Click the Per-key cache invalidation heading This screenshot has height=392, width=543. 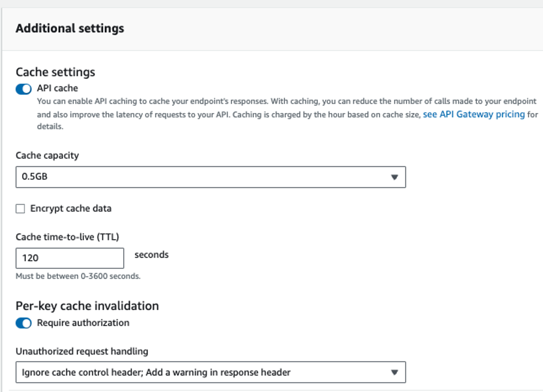tap(87, 306)
